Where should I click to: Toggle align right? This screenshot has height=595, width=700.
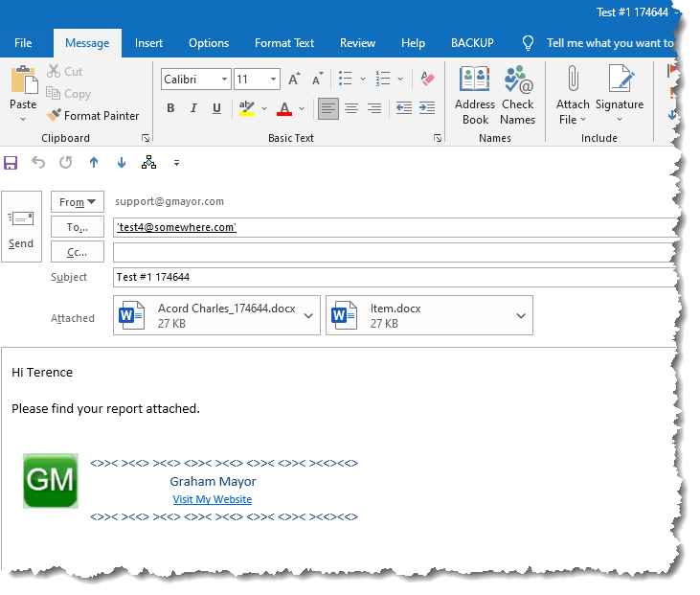coord(374,108)
